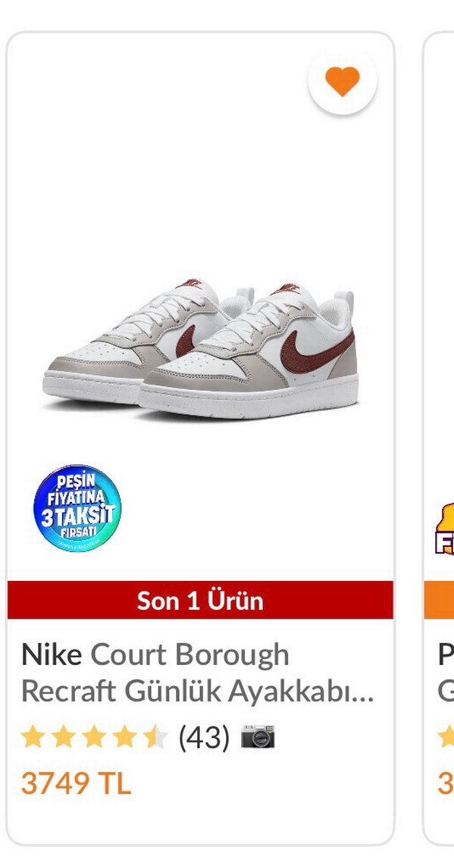Click the camera icon beside review count

click(258, 737)
